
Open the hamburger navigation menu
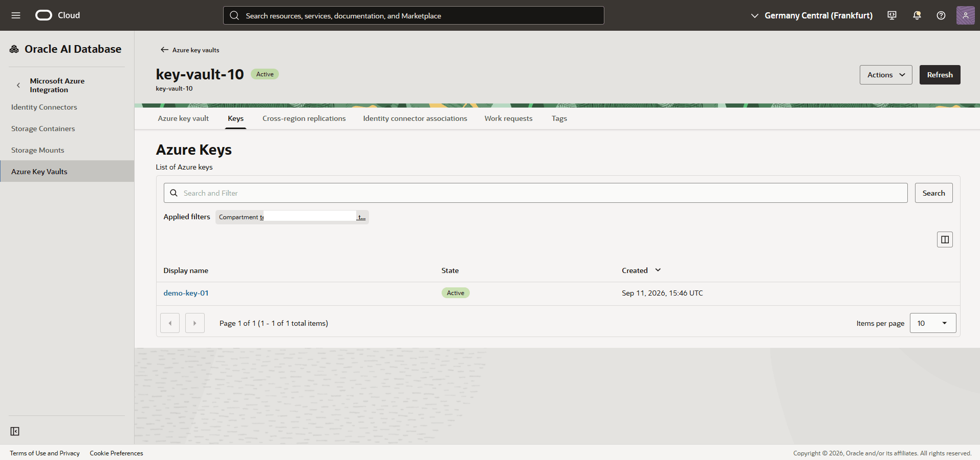click(16, 15)
